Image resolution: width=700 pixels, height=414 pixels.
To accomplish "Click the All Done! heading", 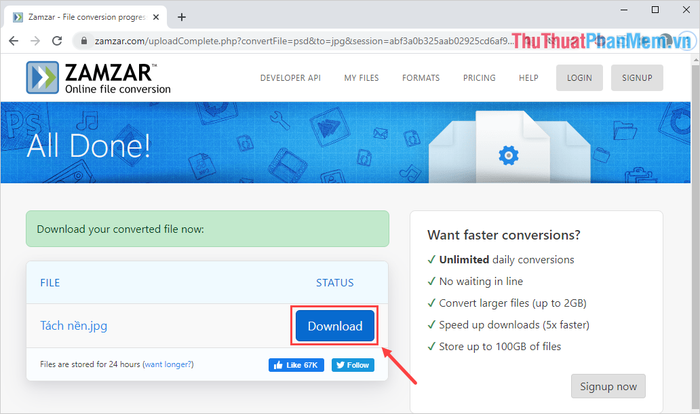I will [88, 146].
